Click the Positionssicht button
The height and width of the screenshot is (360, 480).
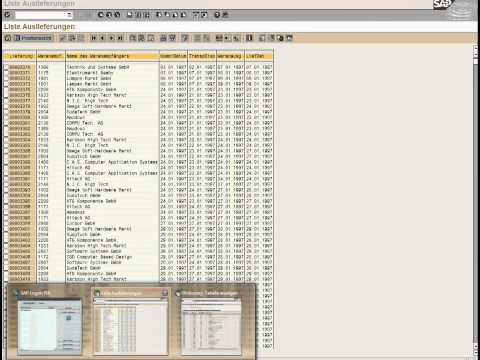click(x=33, y=38)
